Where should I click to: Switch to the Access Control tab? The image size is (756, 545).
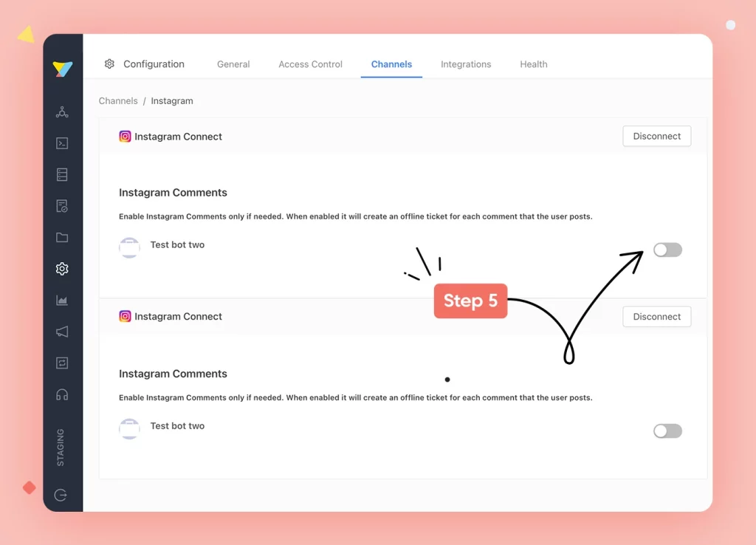311,64
